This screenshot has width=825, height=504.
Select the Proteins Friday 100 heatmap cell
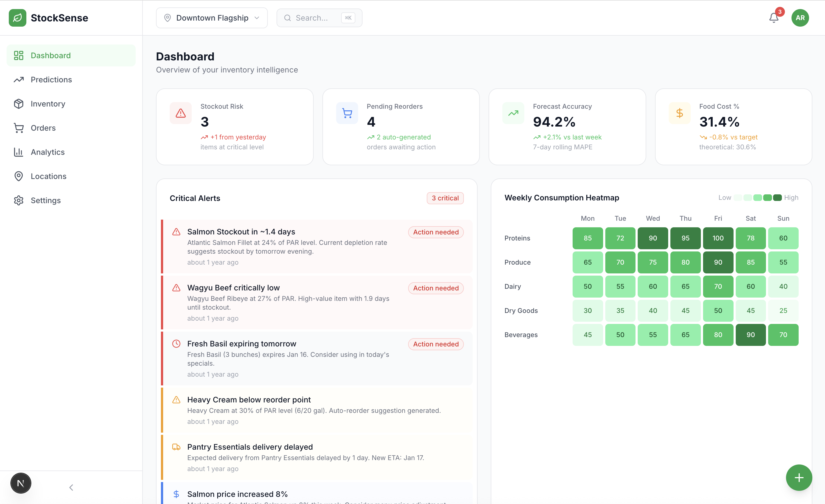coord(718,238)
